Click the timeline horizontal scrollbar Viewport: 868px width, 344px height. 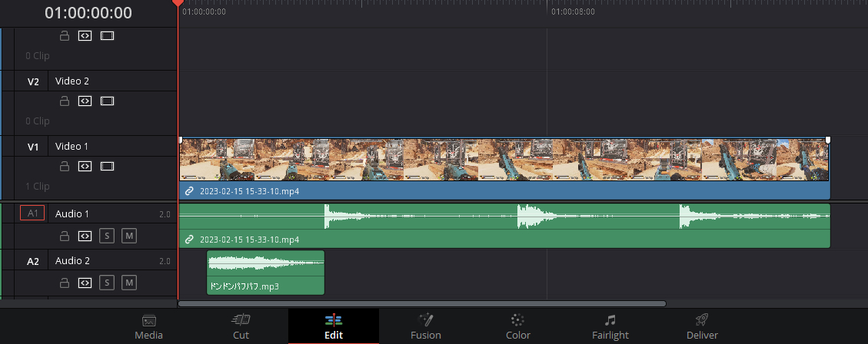[422, 303]
